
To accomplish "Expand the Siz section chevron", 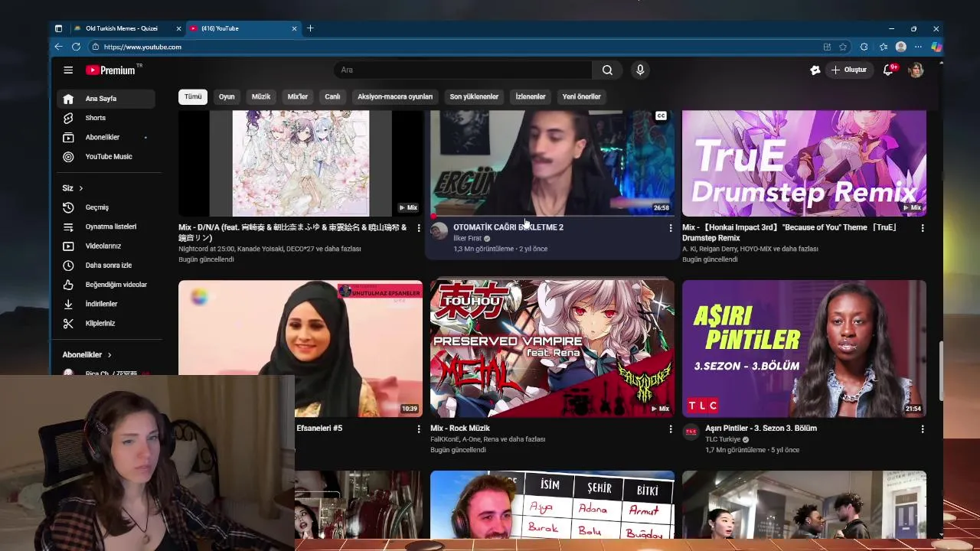I will (80, 188).
